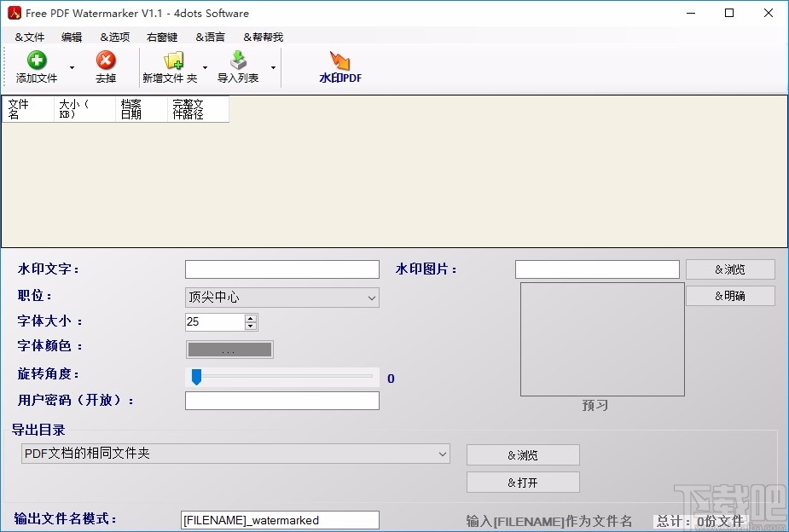Click the application logo in the title bar

14,13
